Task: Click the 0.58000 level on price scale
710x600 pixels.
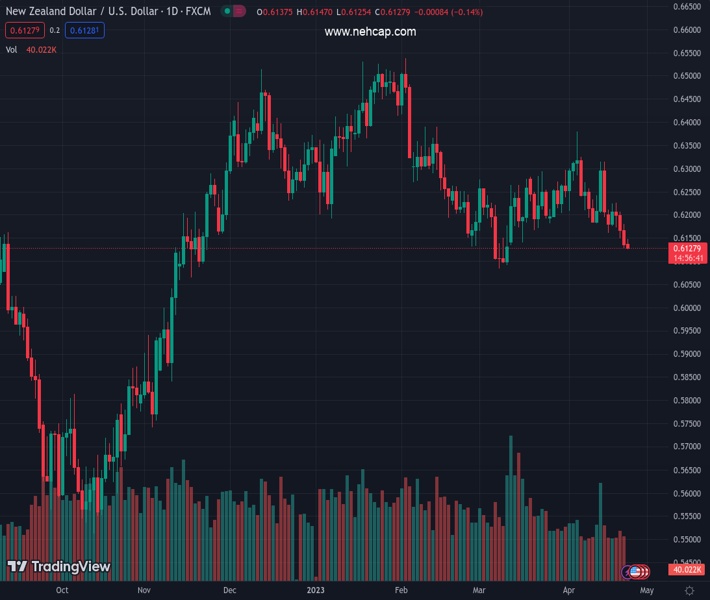Action: (x=685, y=401)
